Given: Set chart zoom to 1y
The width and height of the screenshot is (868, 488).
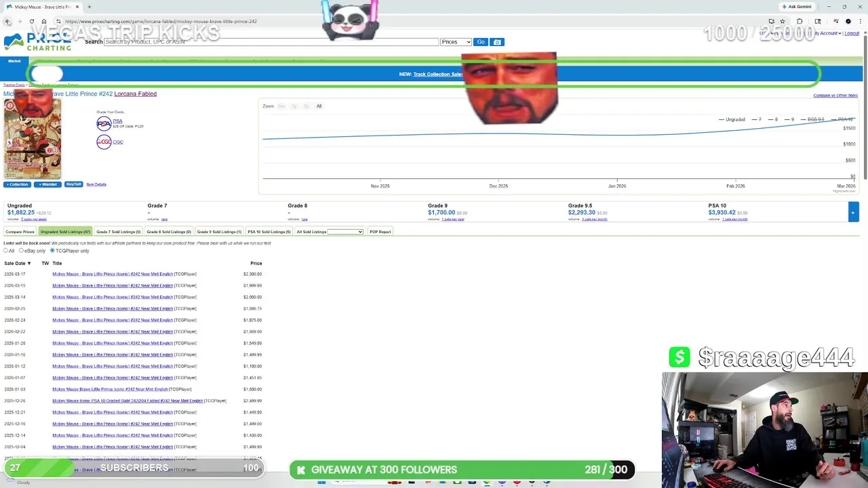Looking at the screenshot, I should point(294,106).
